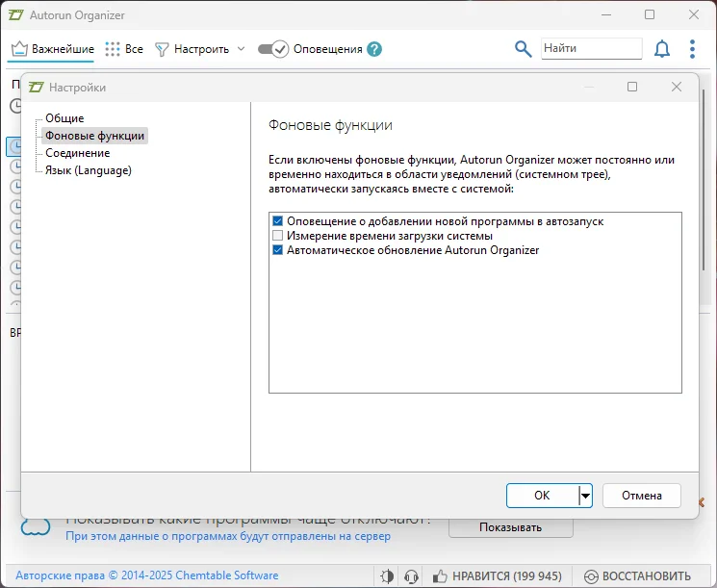Viewport: 717px width, 588px height.
Task: Select Общие in the settings tree
Action: (65, 118)
